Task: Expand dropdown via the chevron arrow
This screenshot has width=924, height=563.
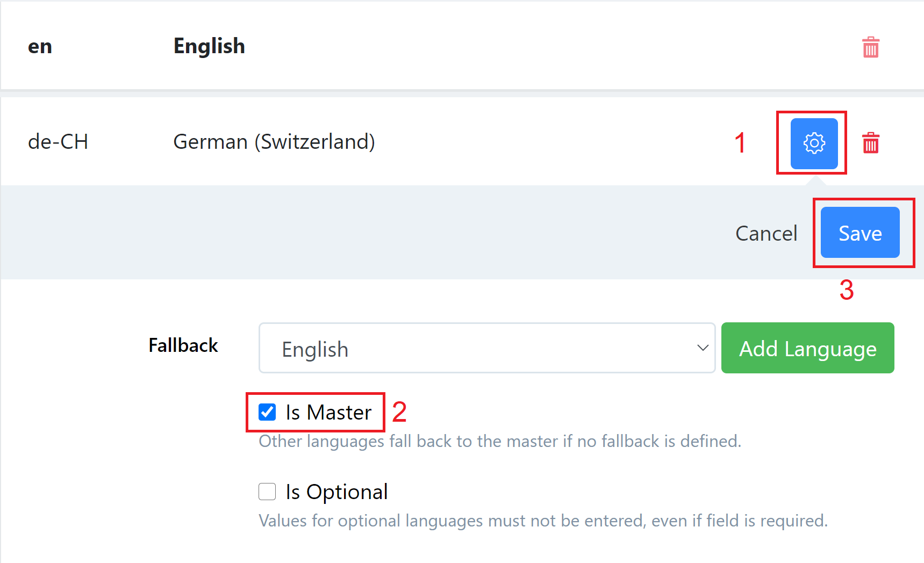Action: click(x=703, y=348)
